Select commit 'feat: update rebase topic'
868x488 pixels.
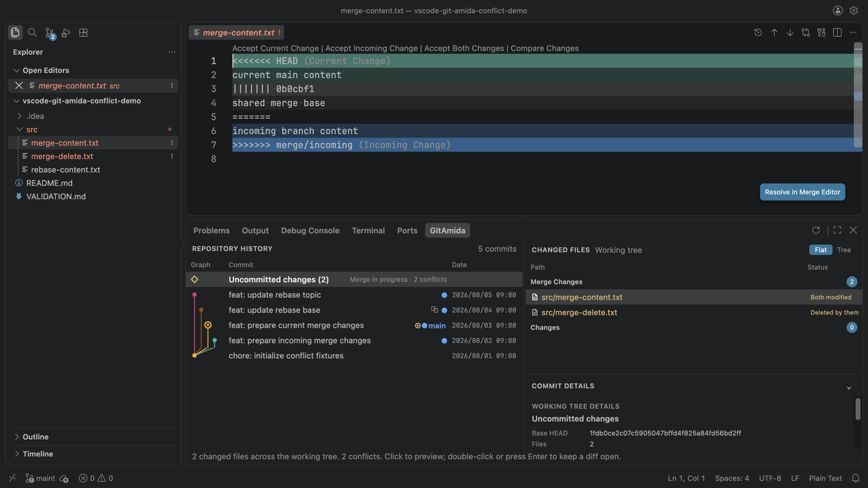354,295
